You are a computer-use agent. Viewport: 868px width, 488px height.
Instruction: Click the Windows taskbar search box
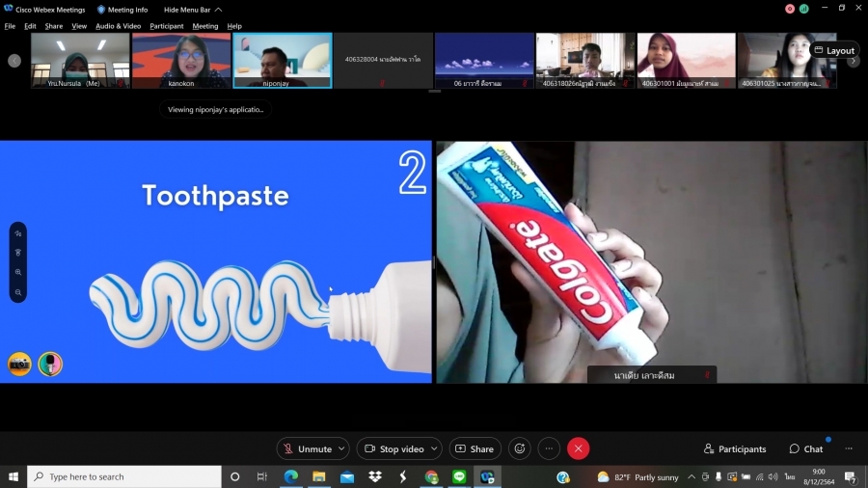coord(125,476)
